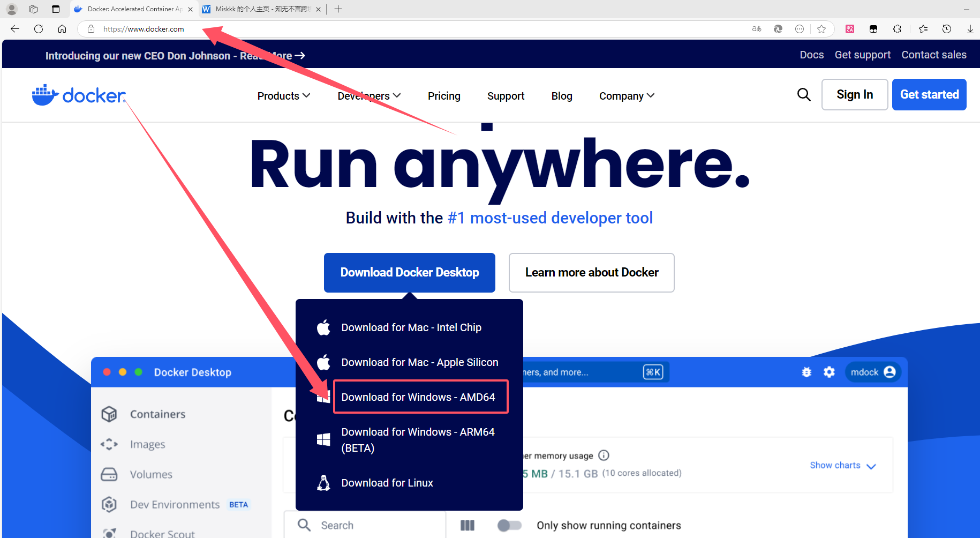Open the Blog page
This screenshot has width=980, height=538.
tap(562, 96)
